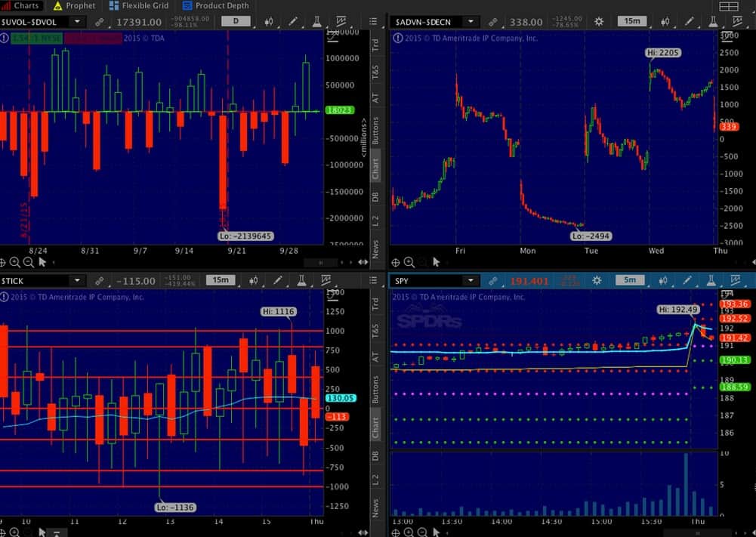
Task: Toggle L2 sidebar tab beside $UVOL-$DVOL chart
Action: [x=375, y=221]
